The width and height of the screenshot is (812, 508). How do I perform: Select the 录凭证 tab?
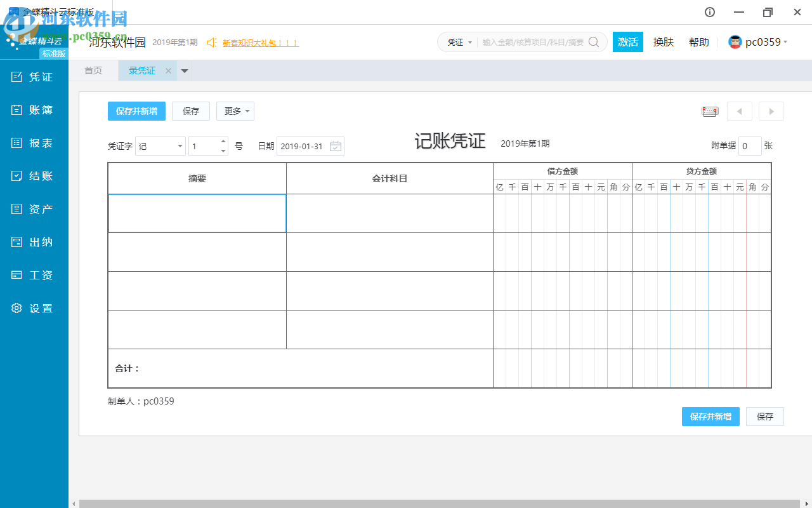[x=141, y=70]
